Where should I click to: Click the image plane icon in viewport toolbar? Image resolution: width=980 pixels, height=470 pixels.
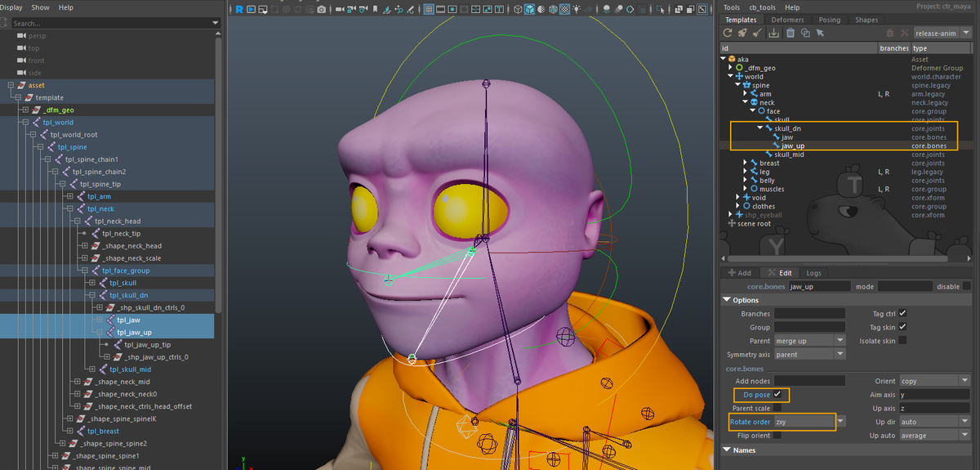point(387,9)
